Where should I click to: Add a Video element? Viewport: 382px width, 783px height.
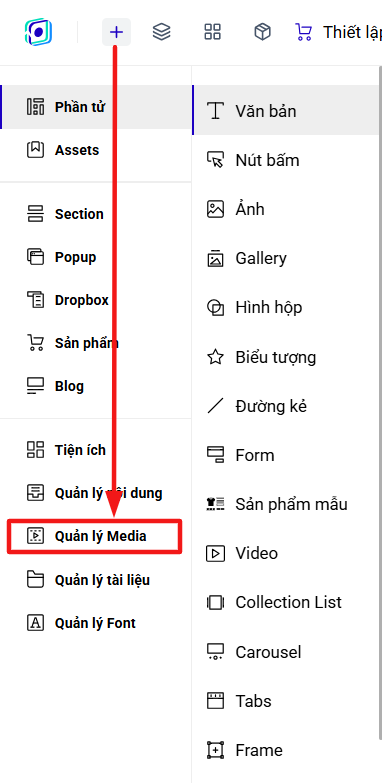click(287, 553)
